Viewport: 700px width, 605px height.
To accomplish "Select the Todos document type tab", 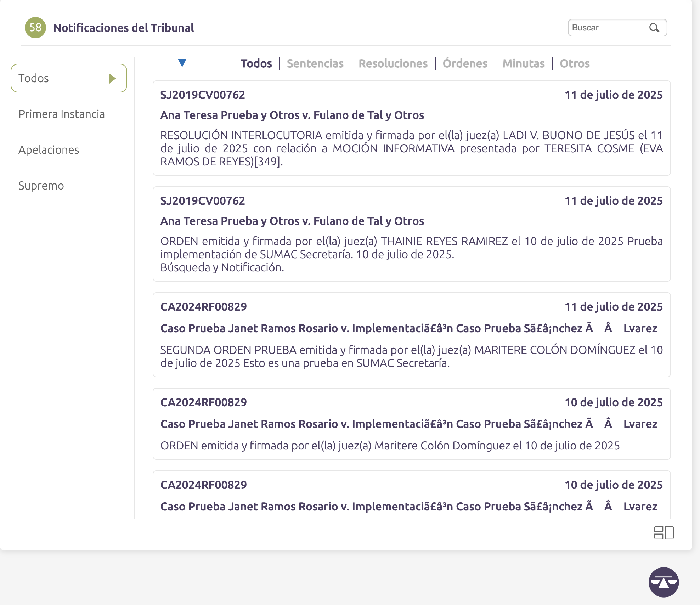I will [256, 63].
